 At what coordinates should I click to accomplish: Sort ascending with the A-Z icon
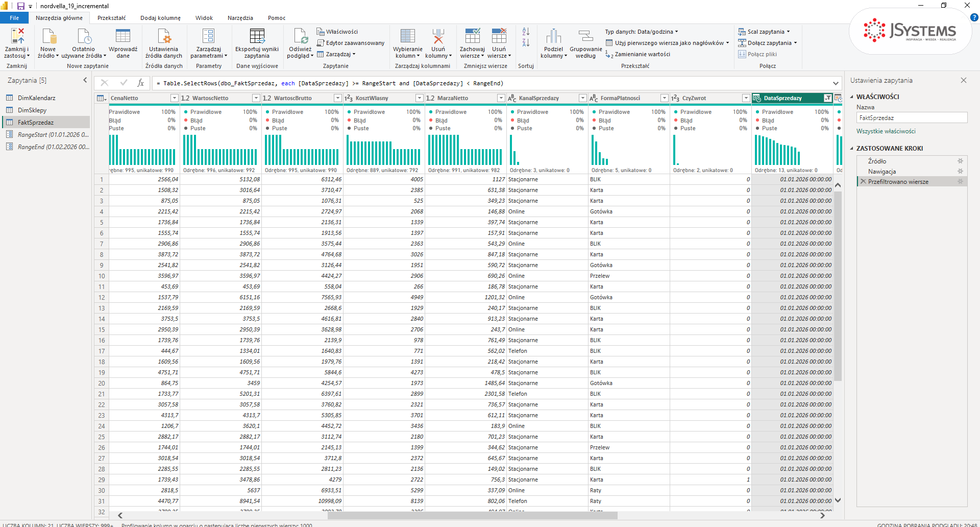[526, 32]
